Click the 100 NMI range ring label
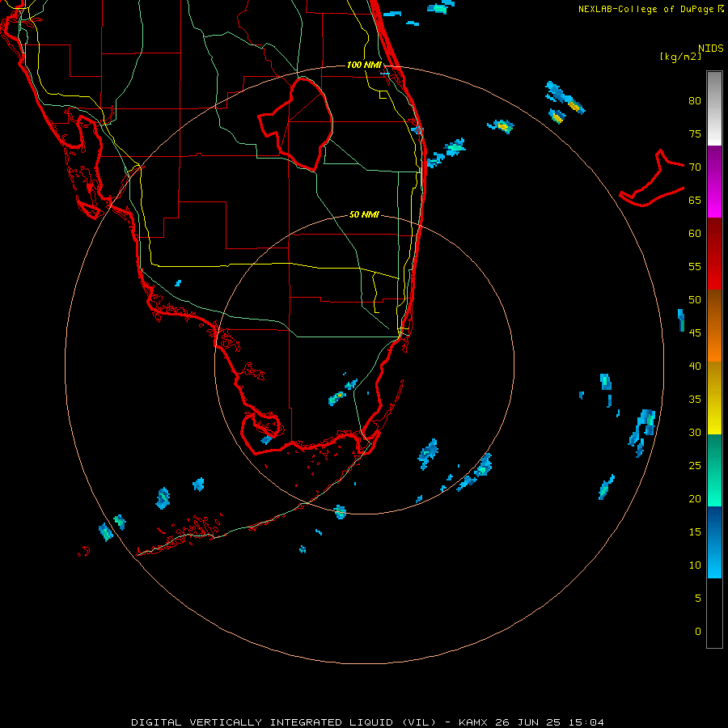 pyautogui.click(x=364, y=65)
